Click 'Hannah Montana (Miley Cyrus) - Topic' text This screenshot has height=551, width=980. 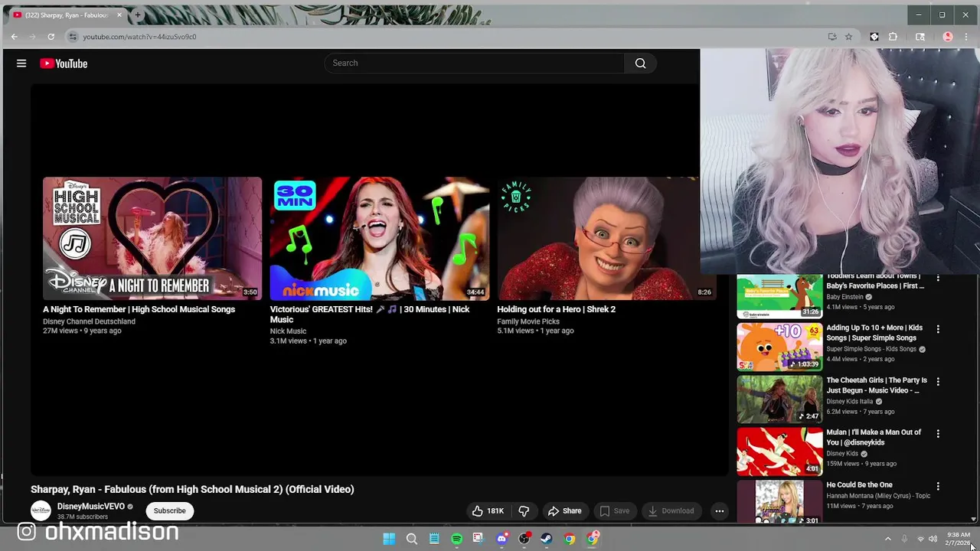[x=878, y=495]
